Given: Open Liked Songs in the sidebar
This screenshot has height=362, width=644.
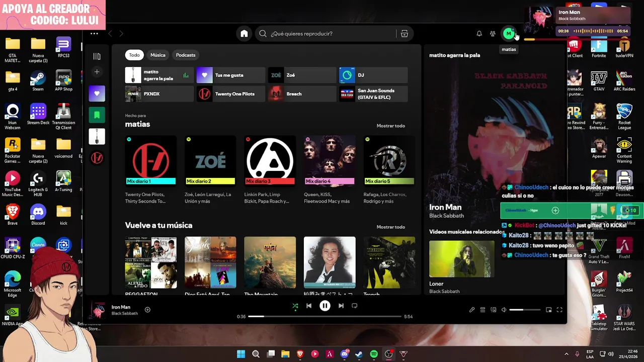Looking at the screenshot, I should (x=97, y=94).
